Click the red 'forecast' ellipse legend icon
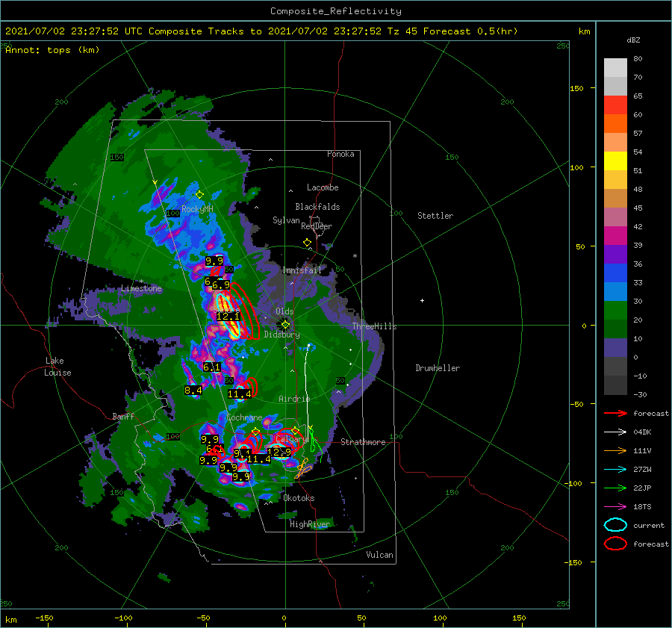Image resolution: width=672 pixels, height=628 pixels. tap(615, 544)
